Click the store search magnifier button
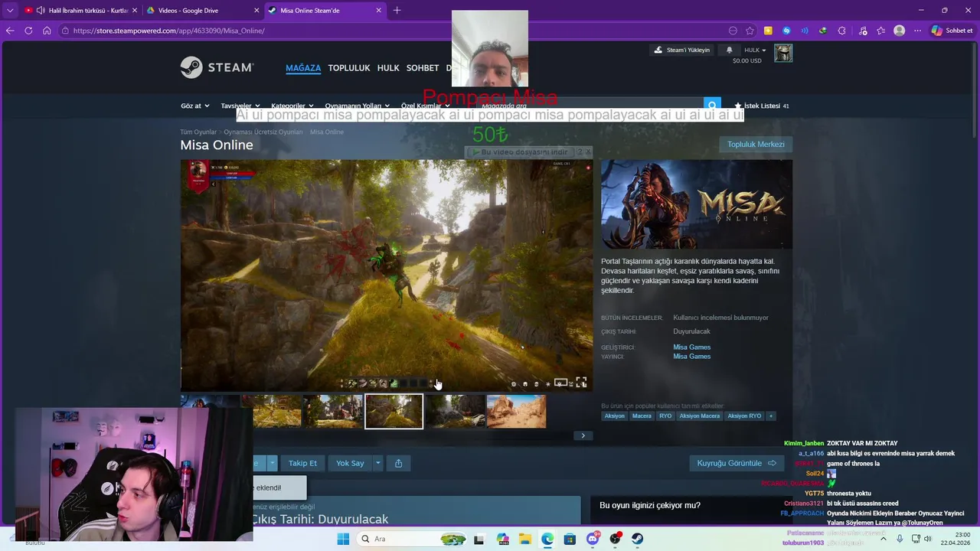 click(x=712, y=106)
